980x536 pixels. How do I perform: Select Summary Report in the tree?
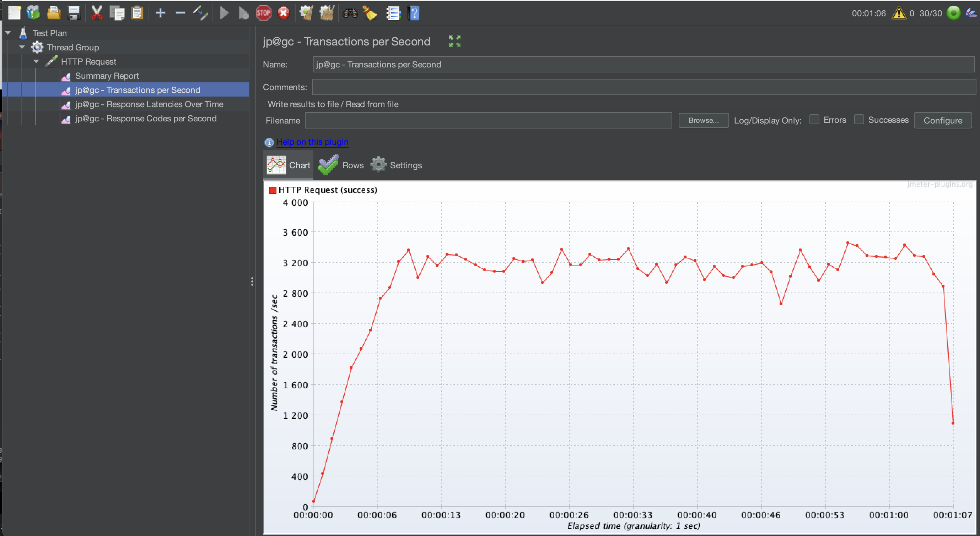(x=107, y=76)
